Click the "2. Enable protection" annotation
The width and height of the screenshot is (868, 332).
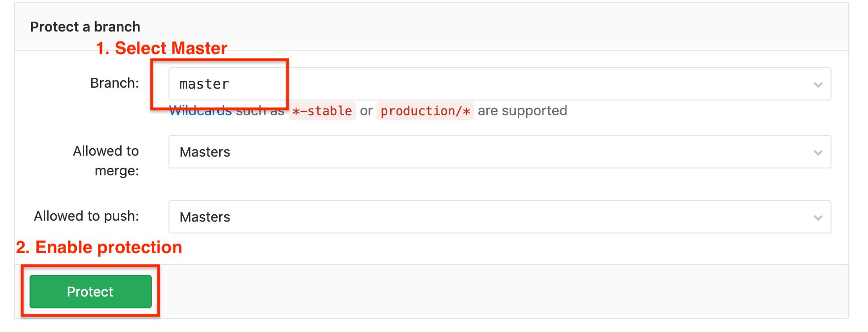(99, 247)
